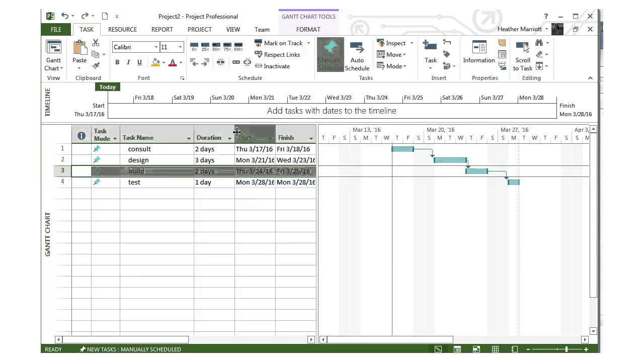This screenshot has height=362, width=644.
Task: Switch to the PROJECT tab
Action: coord(200,29)
